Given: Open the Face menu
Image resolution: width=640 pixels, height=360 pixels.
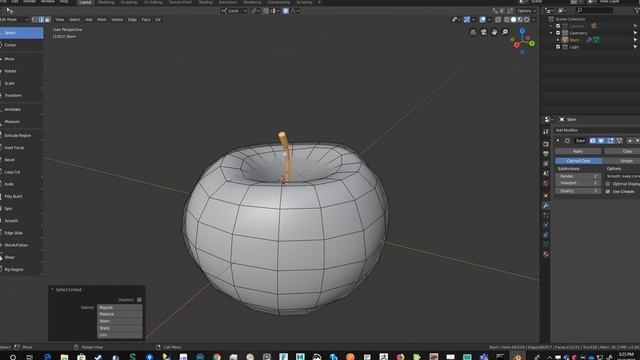Looking at the screenshot, I should (146, 20).
